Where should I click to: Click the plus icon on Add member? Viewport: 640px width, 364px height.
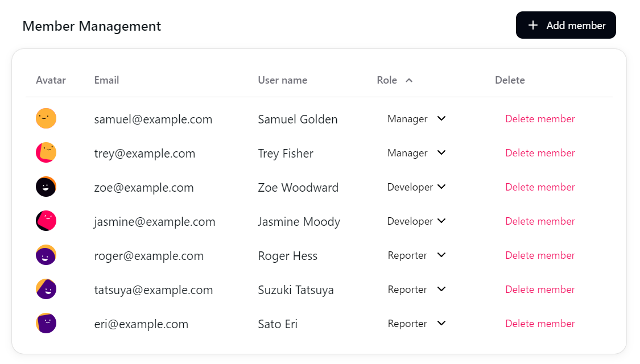coord(533,25)
